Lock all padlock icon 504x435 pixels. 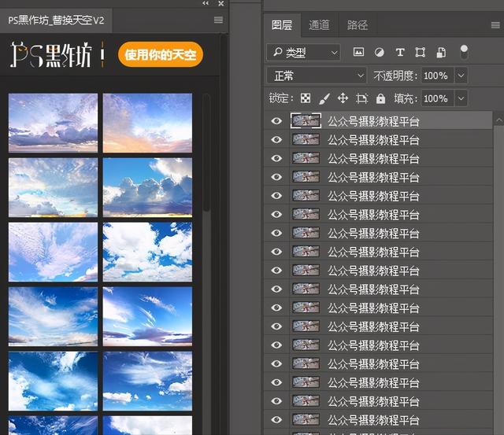pos(380,98)
